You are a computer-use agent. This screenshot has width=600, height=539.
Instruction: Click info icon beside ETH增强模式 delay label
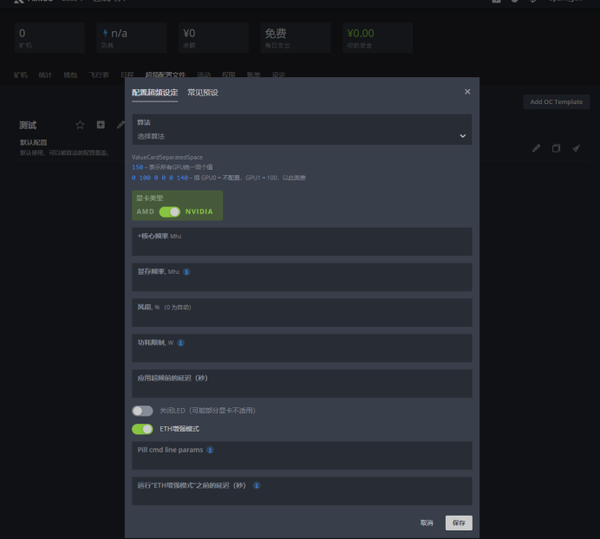click(257, 486)
